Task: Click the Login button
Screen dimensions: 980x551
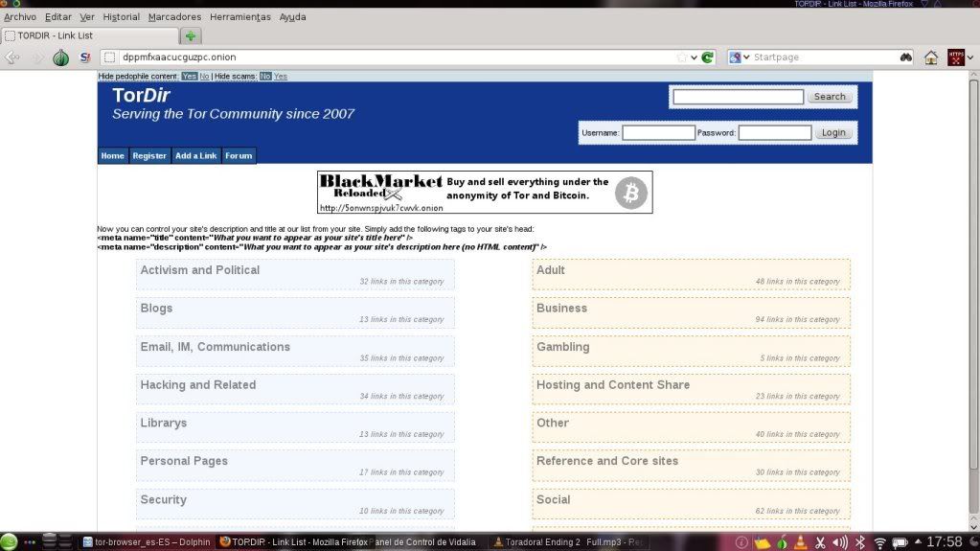Action: tap(833, 132)
